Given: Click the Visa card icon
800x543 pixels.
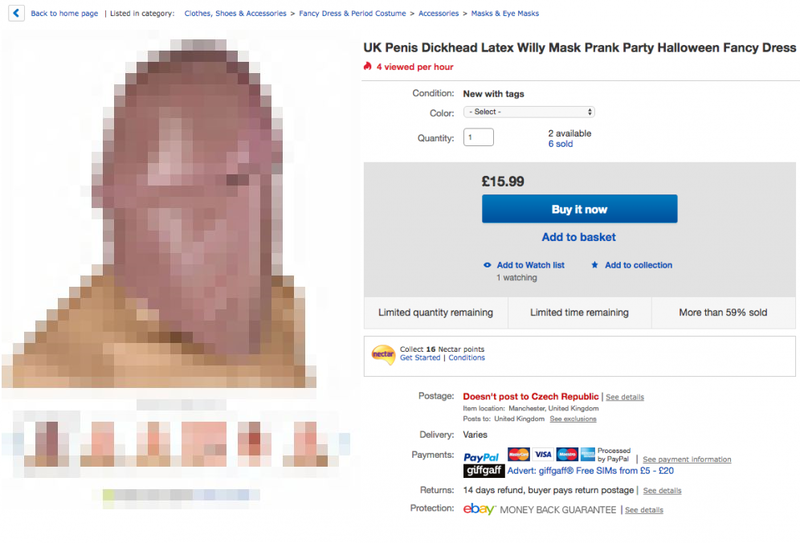Looking at the screenshot, I should (543, 453).
